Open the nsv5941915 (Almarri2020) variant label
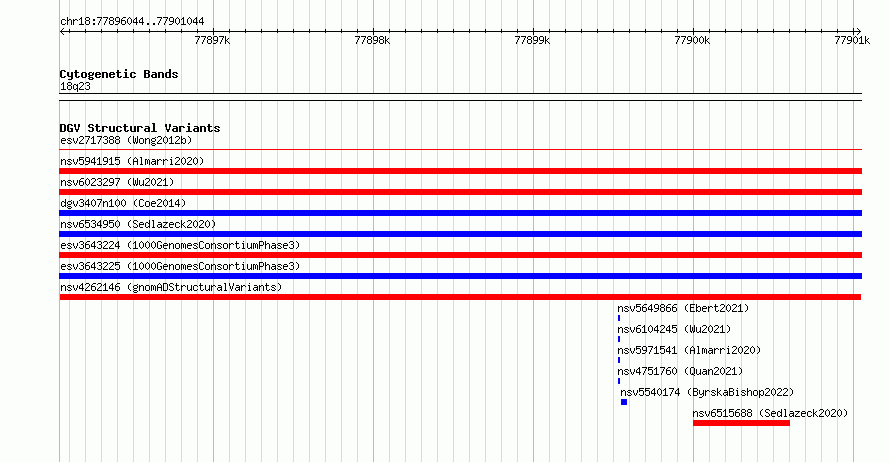The width and height of the screenshot is (890, 462). coord(132,161)
